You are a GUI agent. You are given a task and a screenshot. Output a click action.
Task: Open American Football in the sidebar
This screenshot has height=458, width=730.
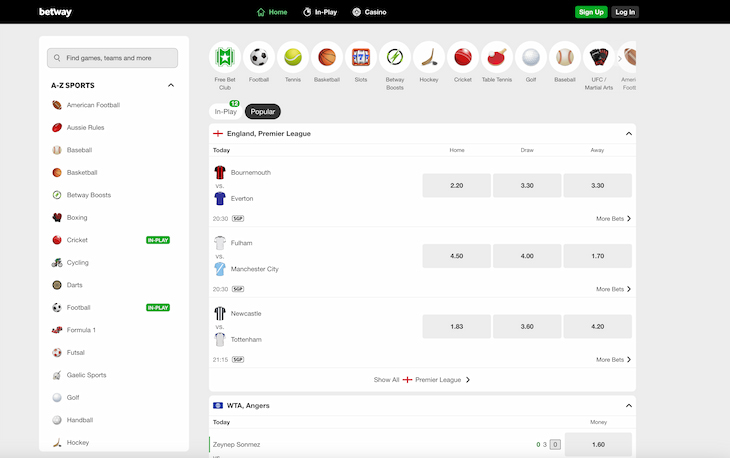tap(93, 105)
